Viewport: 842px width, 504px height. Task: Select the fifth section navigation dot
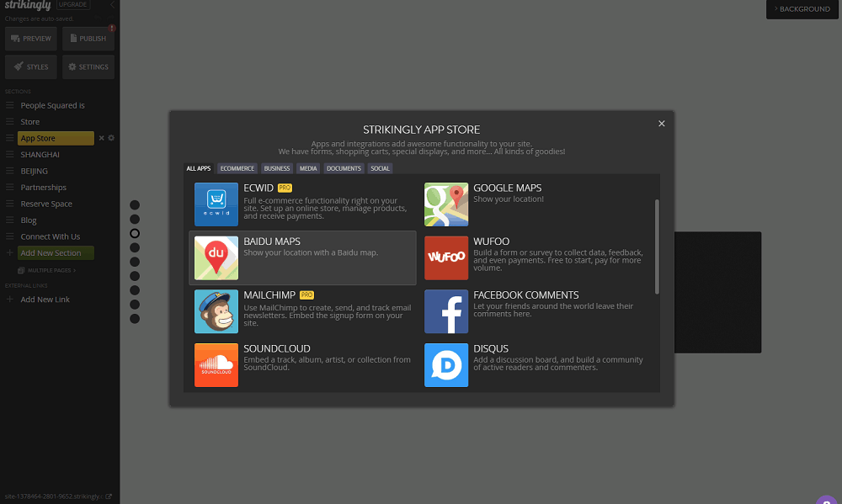[135, 262]
